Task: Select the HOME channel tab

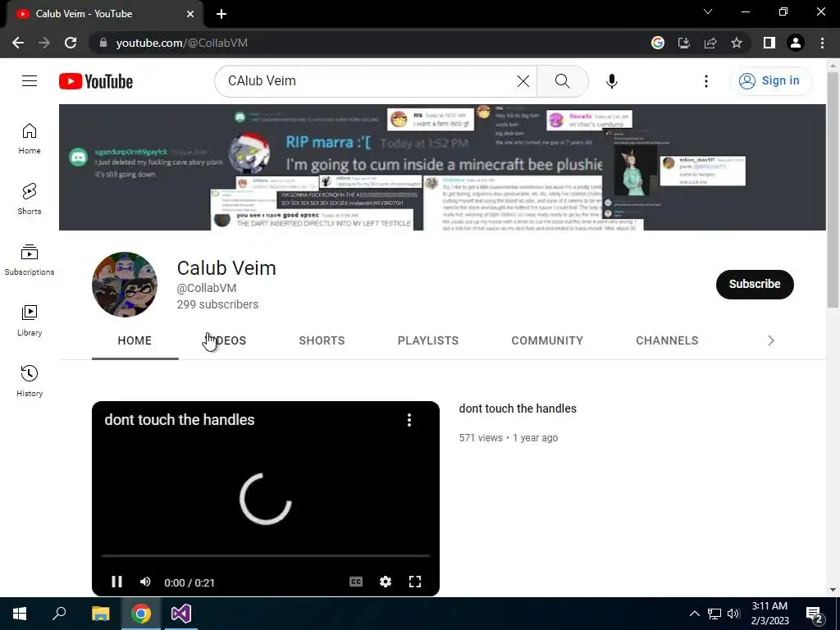Action: click(x=135, y=340)
